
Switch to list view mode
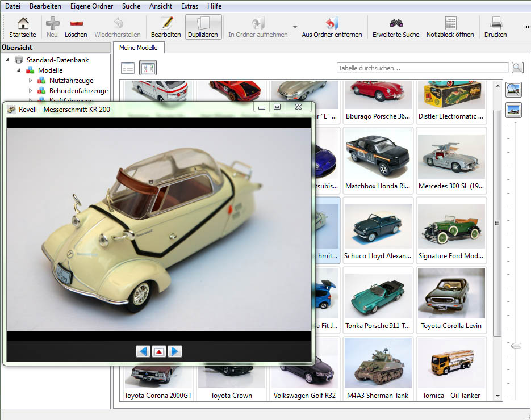click(x=128, y=68)
